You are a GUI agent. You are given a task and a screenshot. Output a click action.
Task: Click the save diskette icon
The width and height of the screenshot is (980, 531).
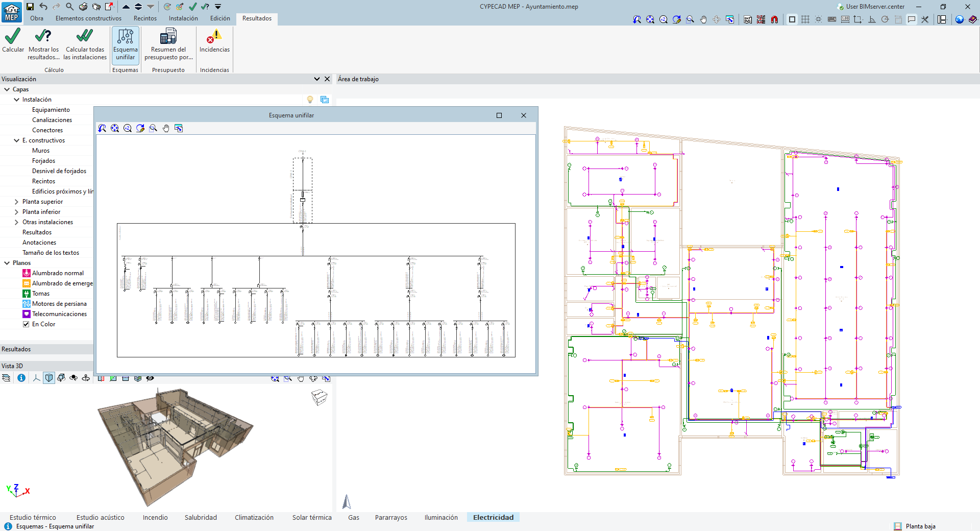tap(30, 7)
